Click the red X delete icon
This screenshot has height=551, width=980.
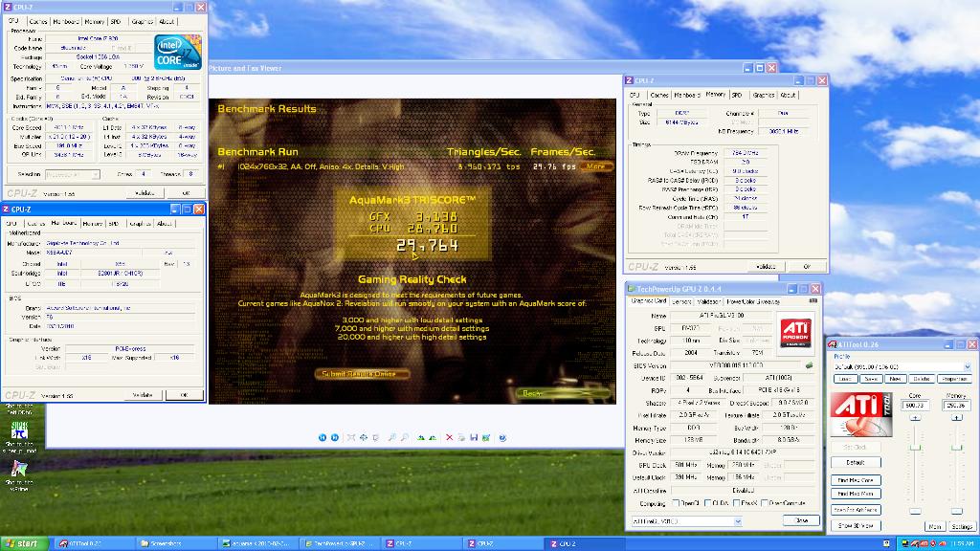click(450, 438)
